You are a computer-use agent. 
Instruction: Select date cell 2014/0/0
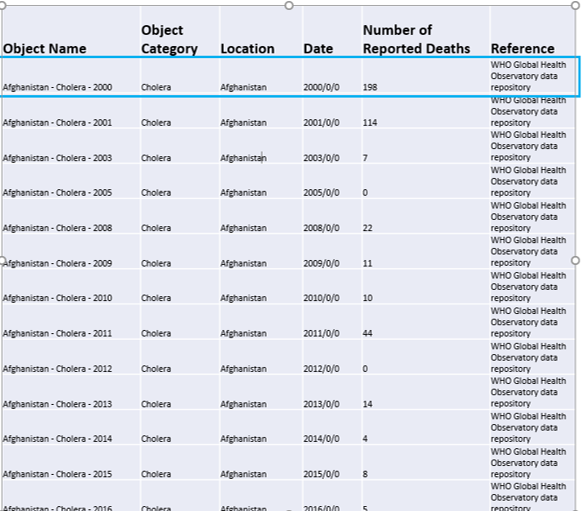tap(321, 439)
